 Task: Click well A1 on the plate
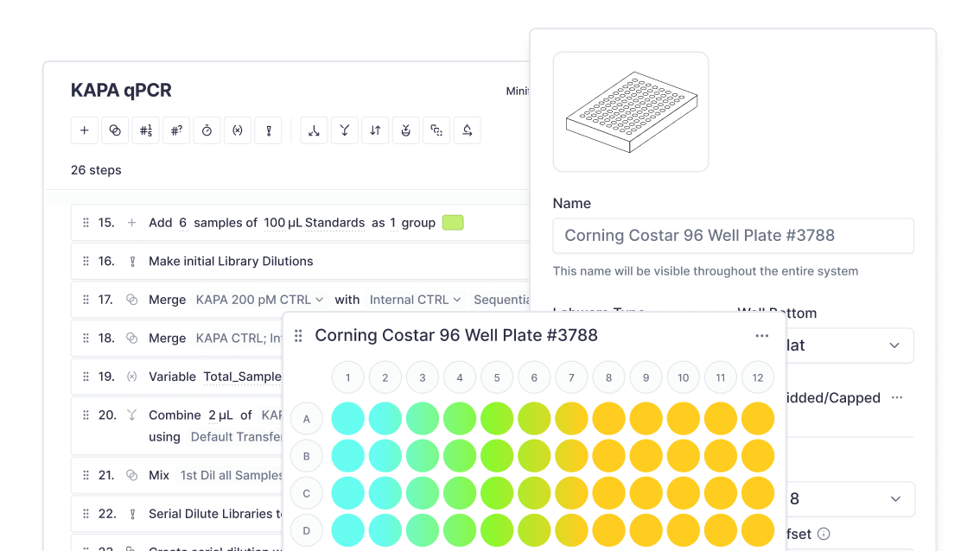(x=347, y=419)
